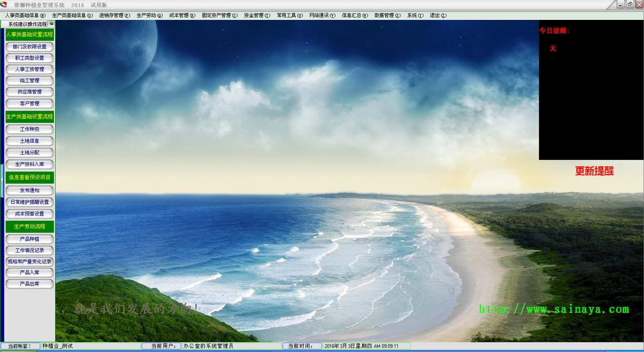Open the 网络通讯 menu
This screenshot has height=352, width=644.
pyautogui.click(x=323, y=16)
